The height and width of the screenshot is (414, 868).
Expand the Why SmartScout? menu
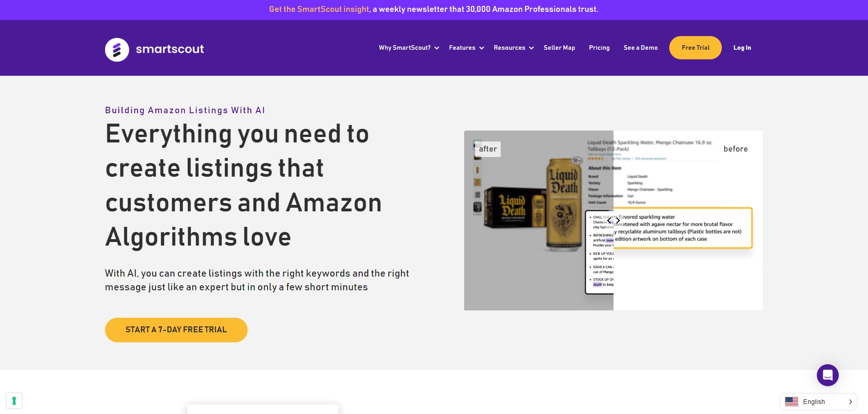click(409, 47)
